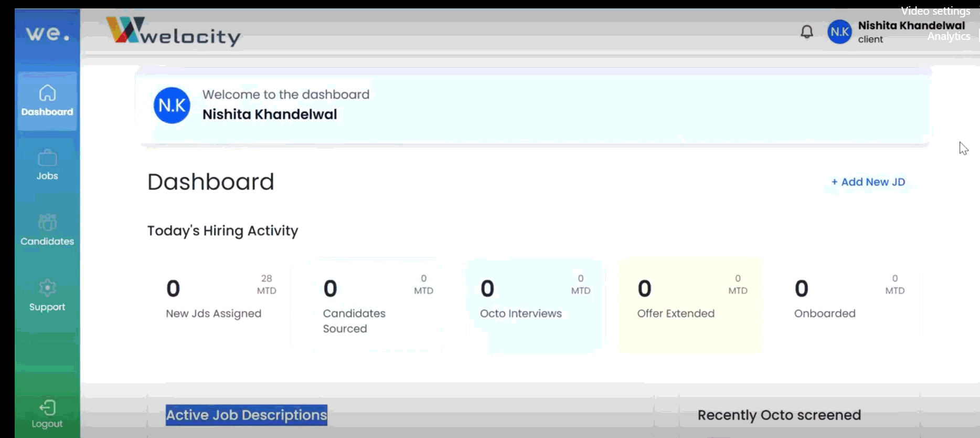Viewport: 980px width, 438px height.
Task: Click the Nishita Khandelwal profile name in header
Action: (911, 25)
